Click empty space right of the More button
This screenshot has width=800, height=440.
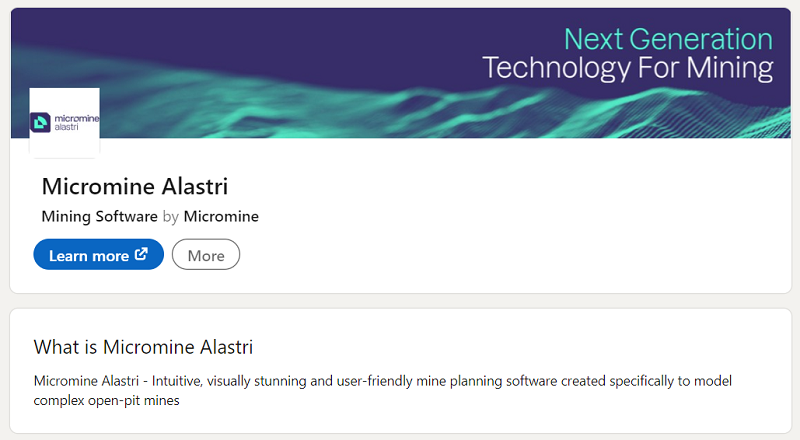[500, 255]
